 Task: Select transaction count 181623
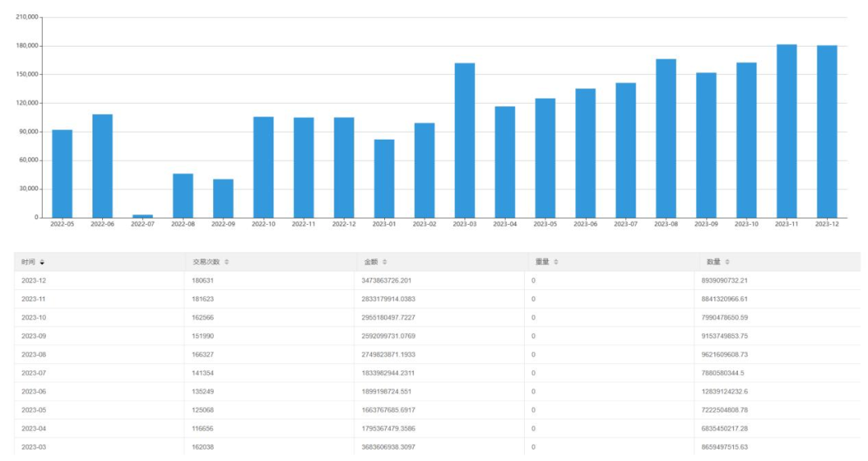(203, 299)
